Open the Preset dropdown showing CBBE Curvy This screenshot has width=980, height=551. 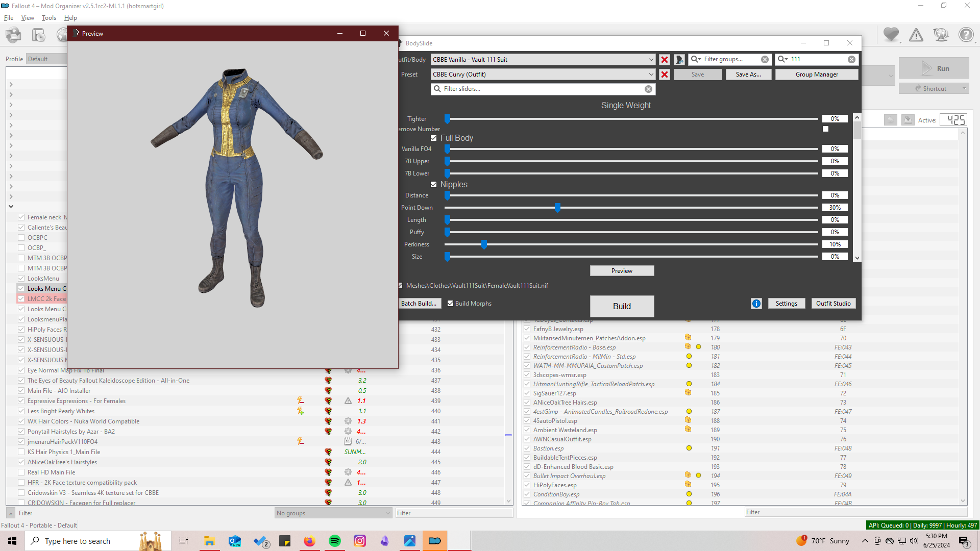tap(543, 74)
